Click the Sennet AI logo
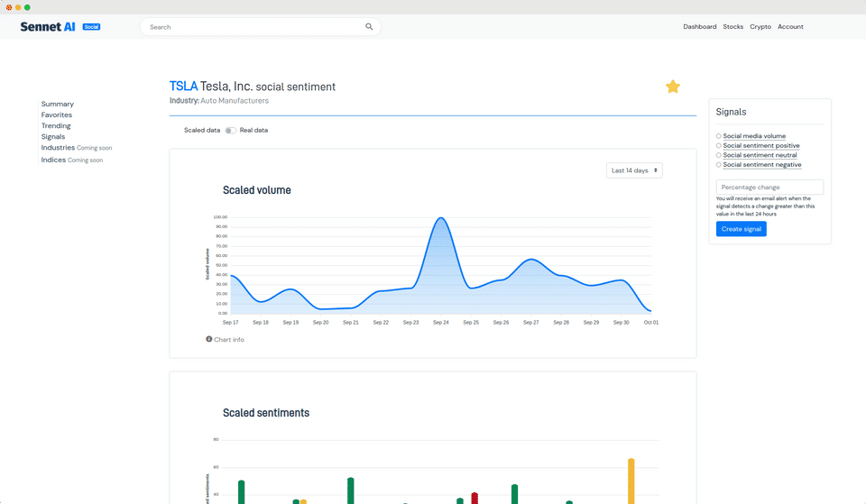Screen dimensions: 866x504 pyautogui.click(x=48, y=26)
